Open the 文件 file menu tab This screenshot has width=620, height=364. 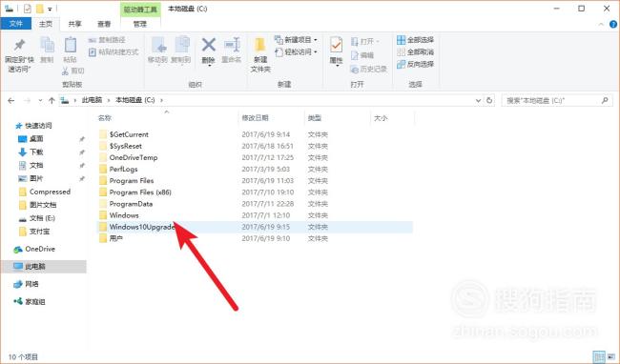pyautogui.click(x=16, y=24)
